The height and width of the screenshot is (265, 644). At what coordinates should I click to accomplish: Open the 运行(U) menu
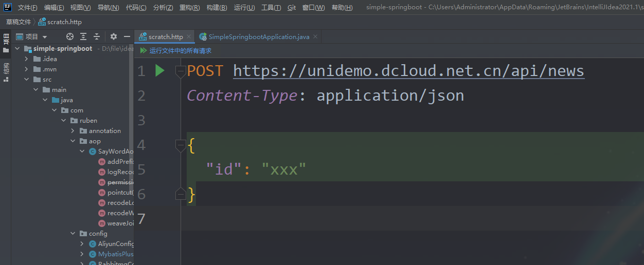click(244, 8)
